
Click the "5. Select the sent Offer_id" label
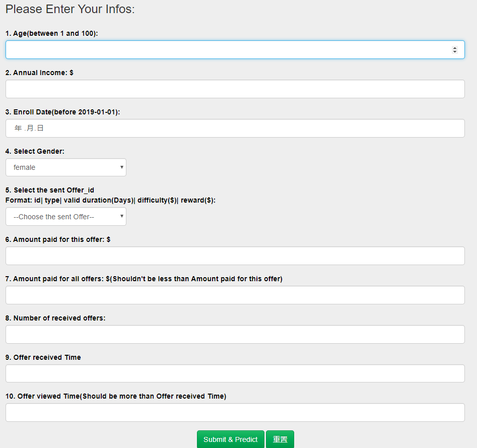tap(49, 190)
